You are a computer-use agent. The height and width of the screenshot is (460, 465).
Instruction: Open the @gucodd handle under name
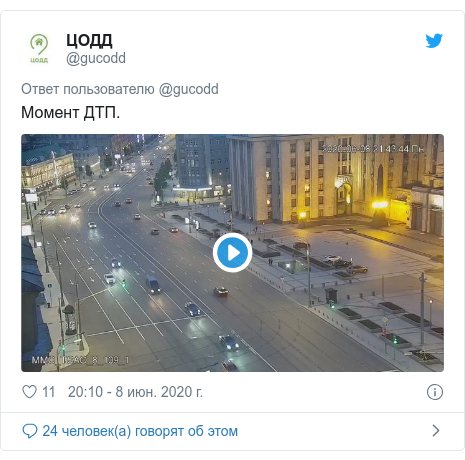point(96,58)
